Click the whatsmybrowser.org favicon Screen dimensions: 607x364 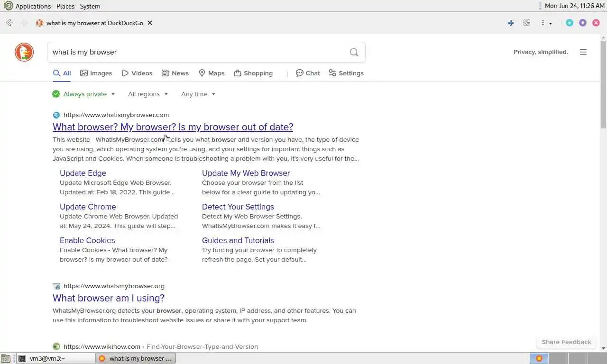[56, 286]
